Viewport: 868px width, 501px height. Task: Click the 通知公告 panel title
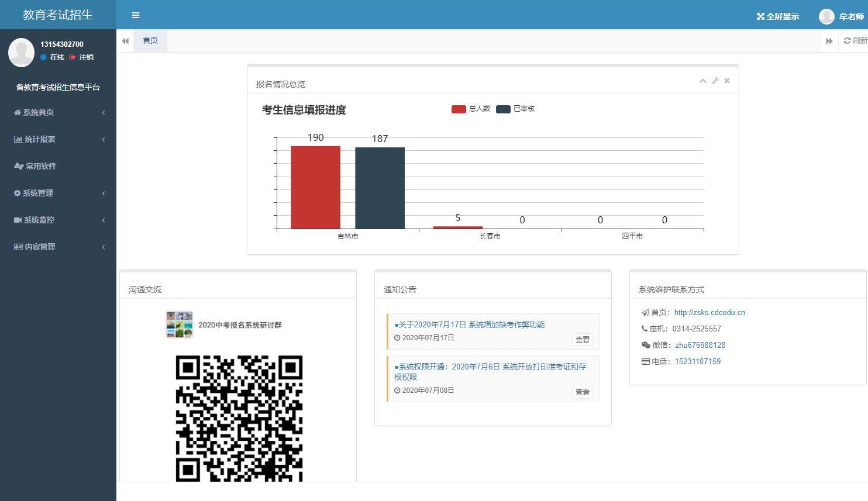coord(400,289)
